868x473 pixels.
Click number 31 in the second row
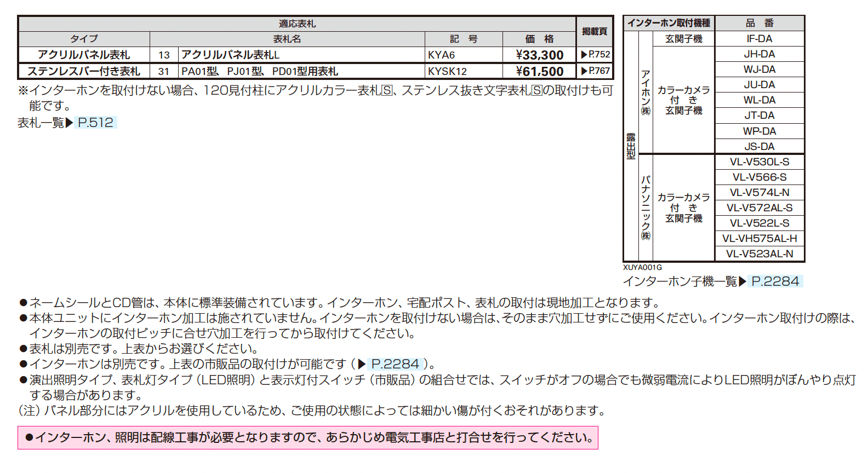(164, 71)
